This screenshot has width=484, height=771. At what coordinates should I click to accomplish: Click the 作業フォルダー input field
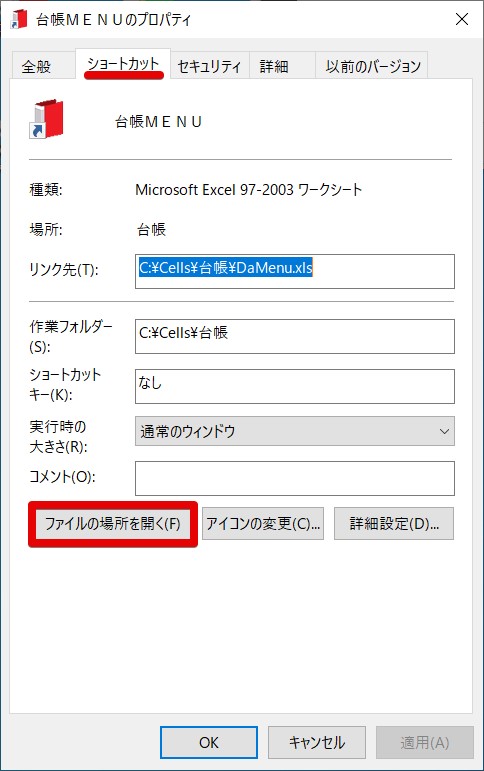coord(295,336)
